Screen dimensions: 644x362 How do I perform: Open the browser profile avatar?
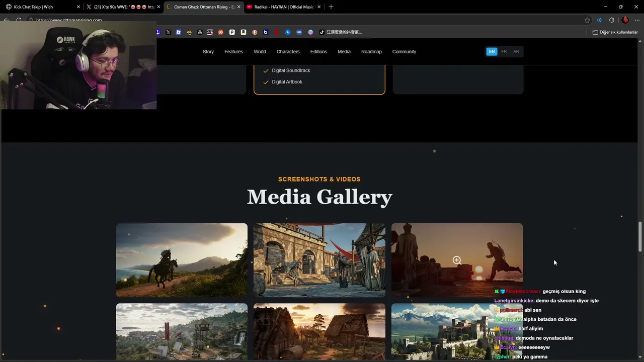[x=625, y=20]
